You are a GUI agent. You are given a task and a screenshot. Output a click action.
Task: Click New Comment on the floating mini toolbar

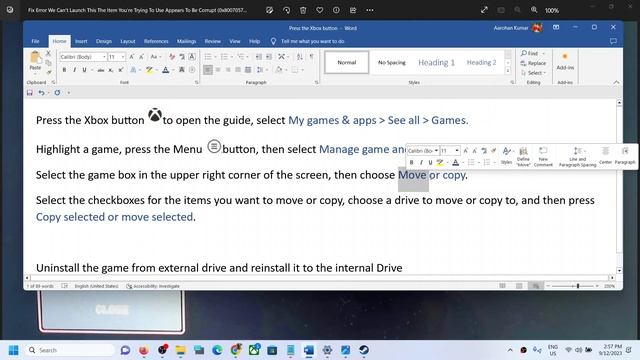(543, 157)
